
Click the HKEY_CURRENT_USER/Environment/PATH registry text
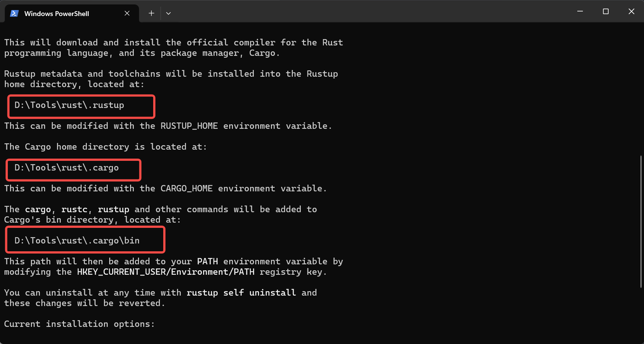coord(166,272)
